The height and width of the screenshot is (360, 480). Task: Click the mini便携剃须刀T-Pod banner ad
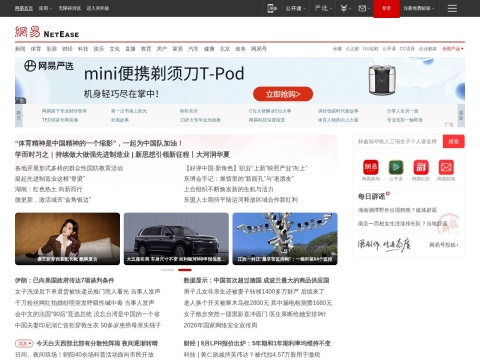pos(240,80)
